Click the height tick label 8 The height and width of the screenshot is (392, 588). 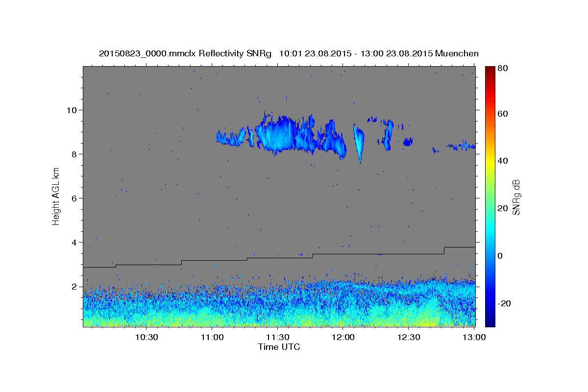[x=75, y=154]
